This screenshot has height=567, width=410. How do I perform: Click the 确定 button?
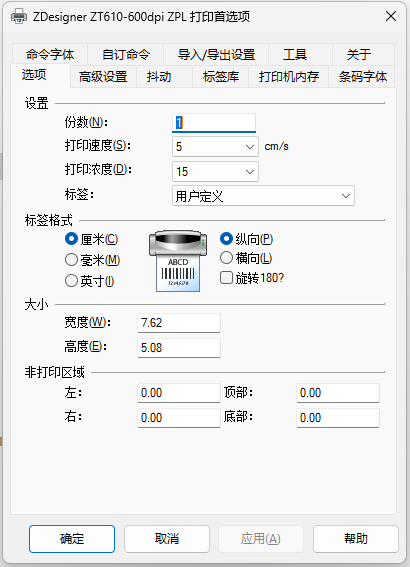72,539
